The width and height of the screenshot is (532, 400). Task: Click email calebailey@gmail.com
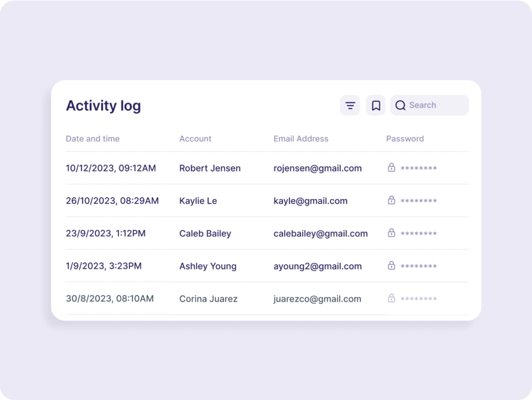click(x=321, y=233)
